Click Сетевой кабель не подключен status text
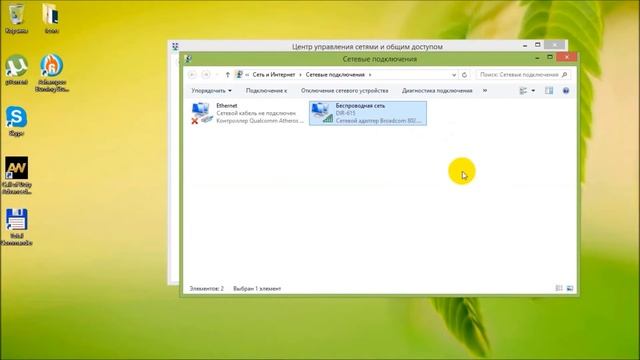Viewport: 640px width, 360px height. click(256, 113)
